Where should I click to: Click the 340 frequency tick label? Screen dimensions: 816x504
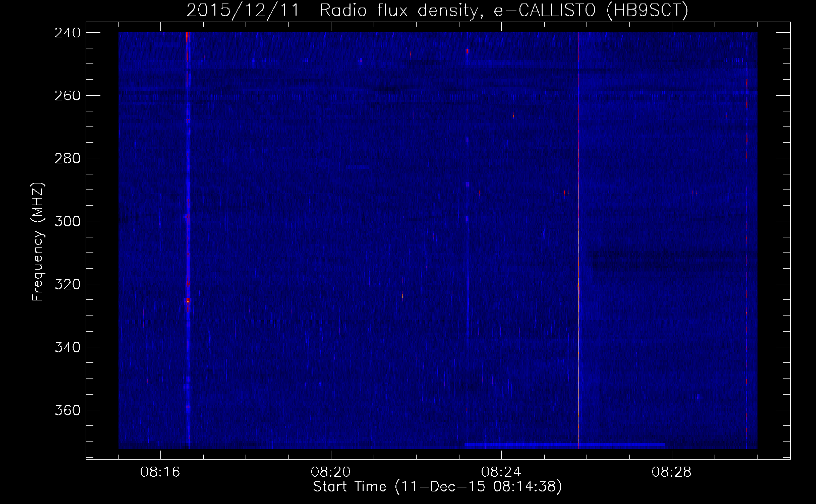[x=67, y=347]
